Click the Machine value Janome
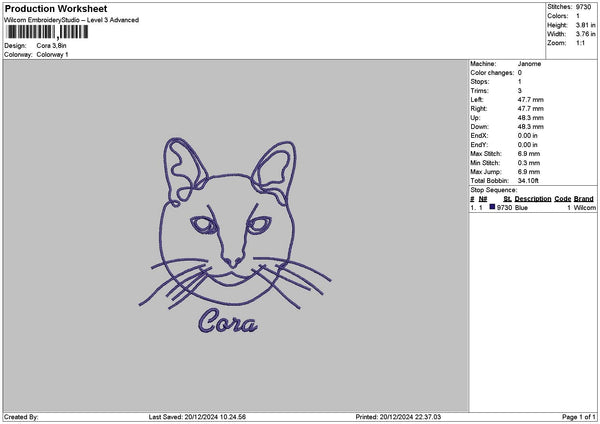Screen dimensions: 600x424 (530, 64)
